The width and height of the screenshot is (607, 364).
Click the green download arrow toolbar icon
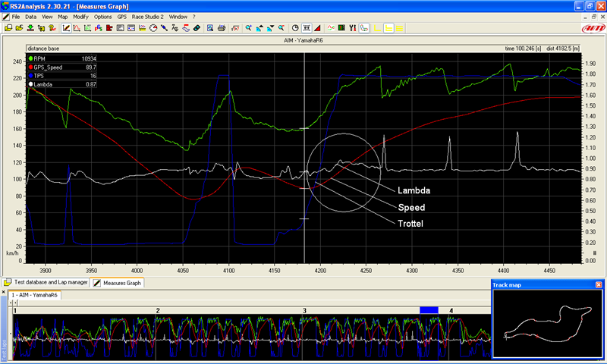pyautogui.click(x=30, y=28)
